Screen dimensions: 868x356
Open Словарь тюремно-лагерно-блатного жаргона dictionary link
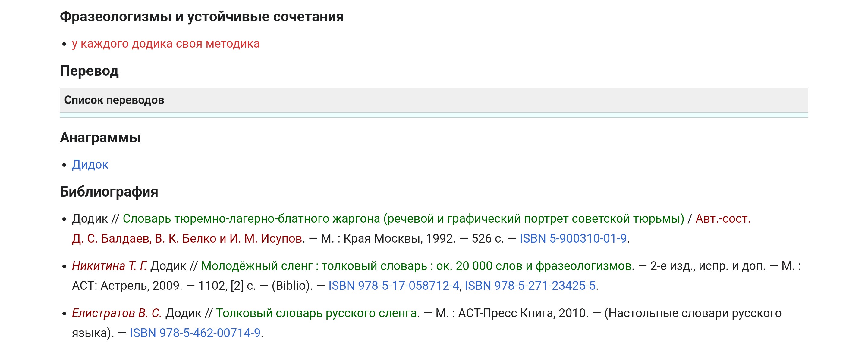(x=403, y=219)
